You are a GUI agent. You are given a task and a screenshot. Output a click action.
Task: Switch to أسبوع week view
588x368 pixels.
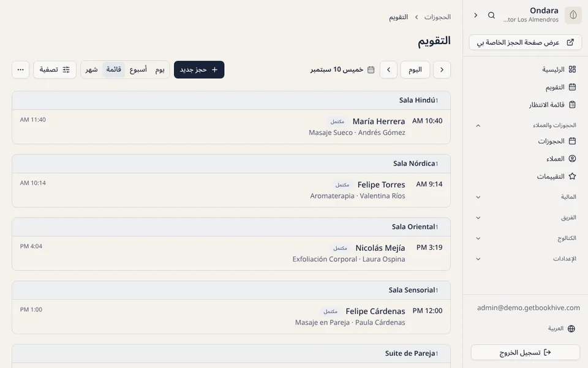pyautogui.click(x=138, y=69)
